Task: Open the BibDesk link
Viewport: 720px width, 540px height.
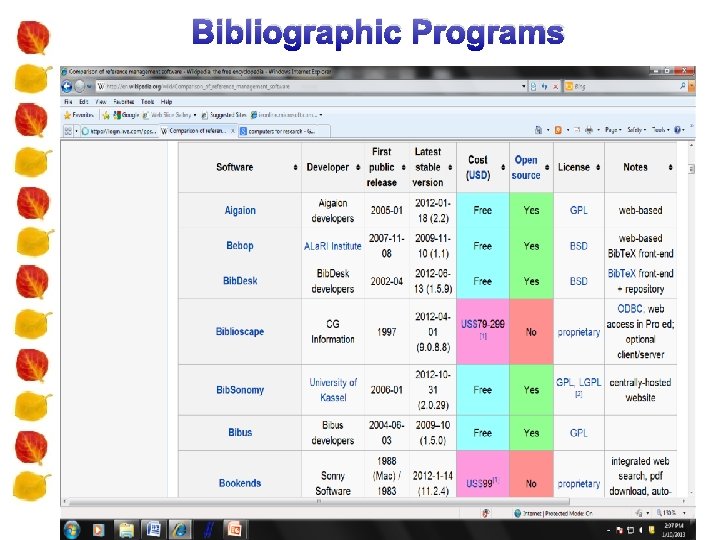Action: point(240,281)
